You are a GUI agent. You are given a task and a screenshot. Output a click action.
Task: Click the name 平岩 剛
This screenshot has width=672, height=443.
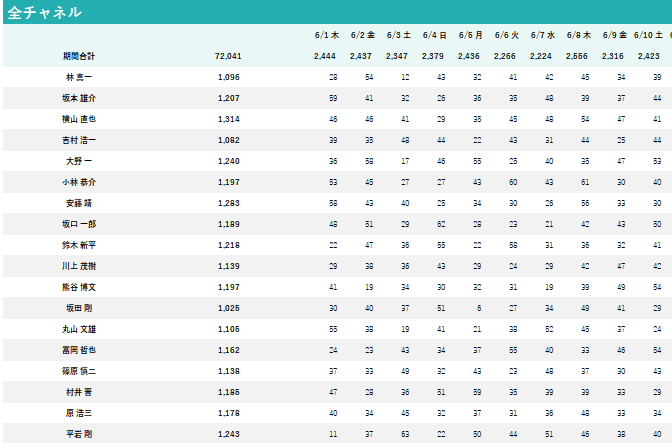77,434
